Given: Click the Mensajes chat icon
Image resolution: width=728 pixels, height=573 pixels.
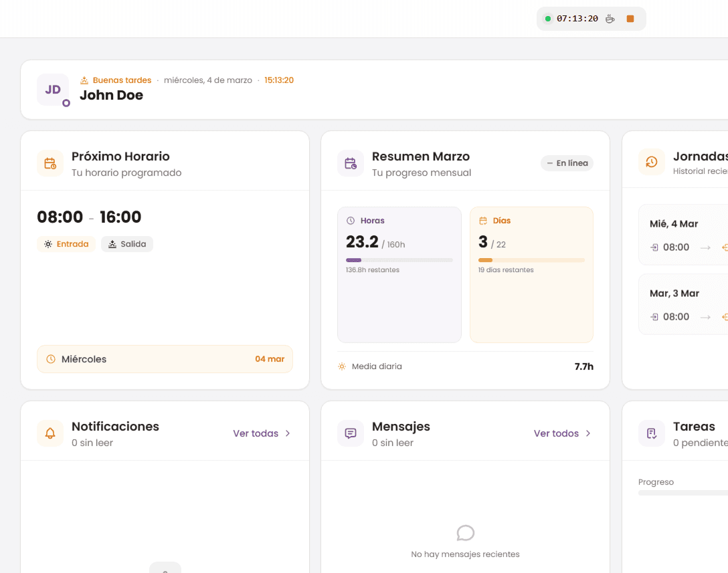Looking at the screenshot, I should pos(351,433).
